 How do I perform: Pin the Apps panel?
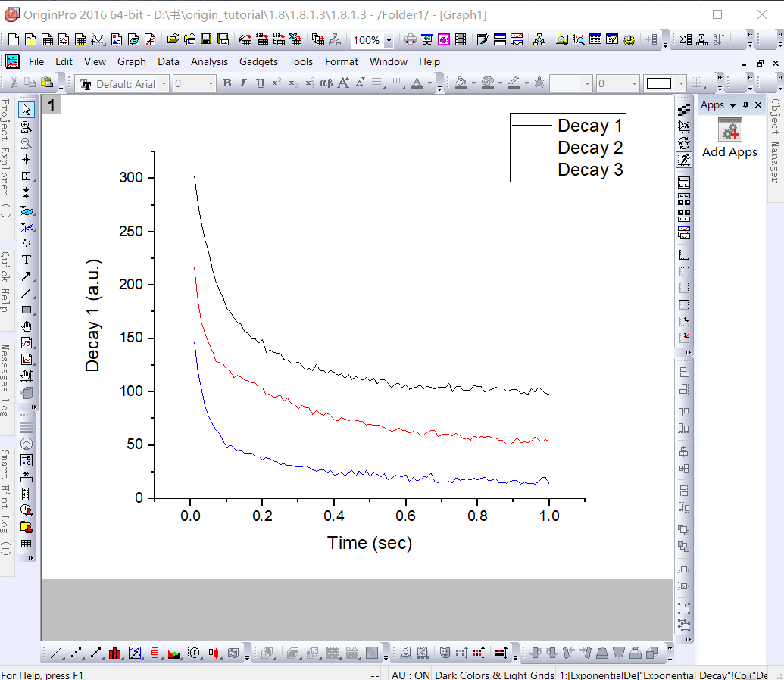point(745,105)
